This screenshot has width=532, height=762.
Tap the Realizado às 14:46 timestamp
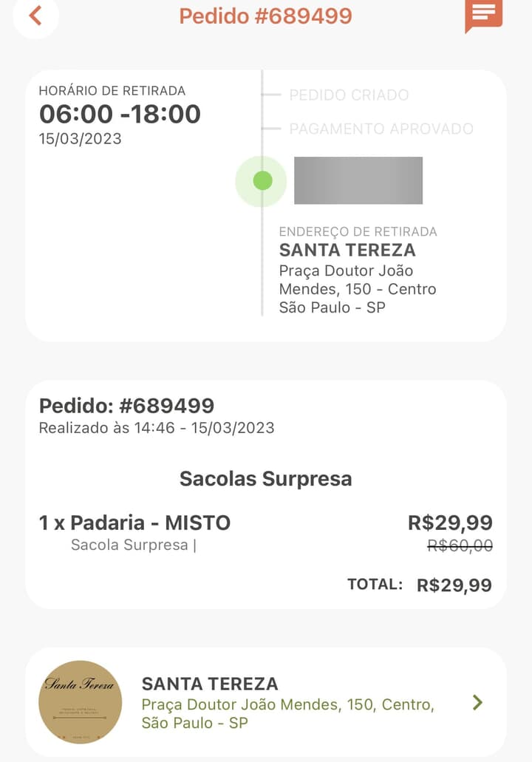[x=157, y=427]
